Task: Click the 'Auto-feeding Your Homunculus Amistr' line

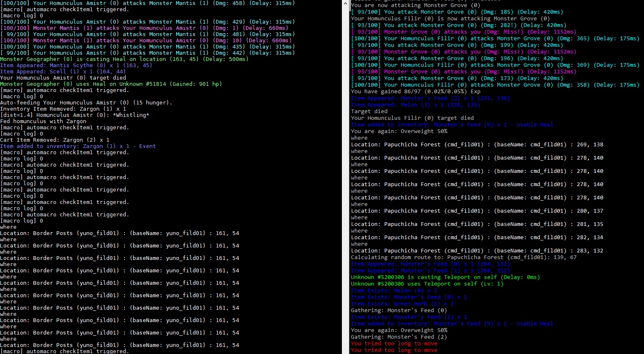Action: point(86,102)
